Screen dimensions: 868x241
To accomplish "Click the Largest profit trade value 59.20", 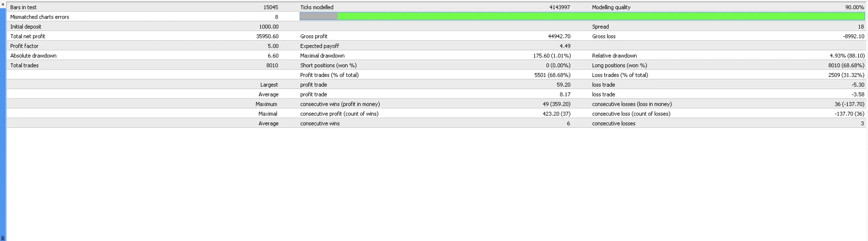I will coord(563,85).
